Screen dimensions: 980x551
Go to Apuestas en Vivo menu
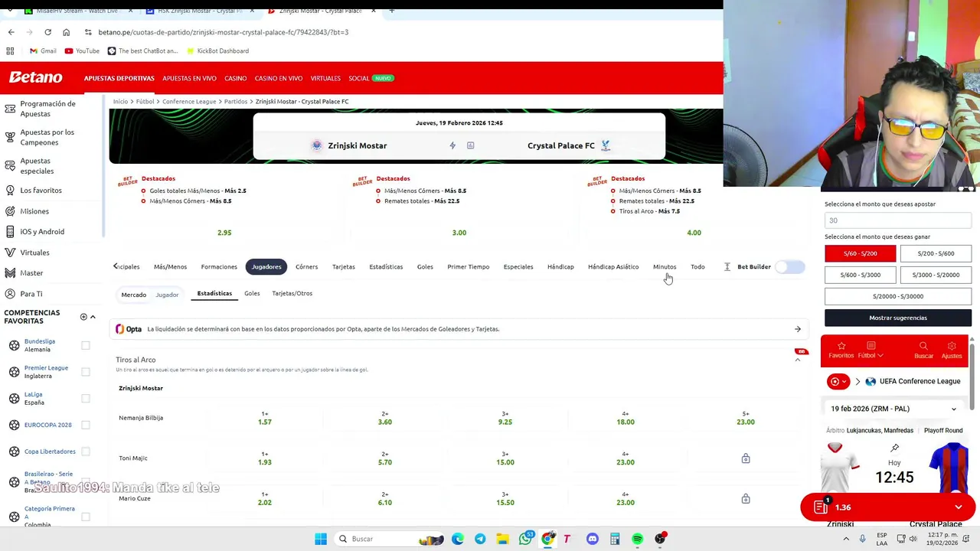click(189, 78)
